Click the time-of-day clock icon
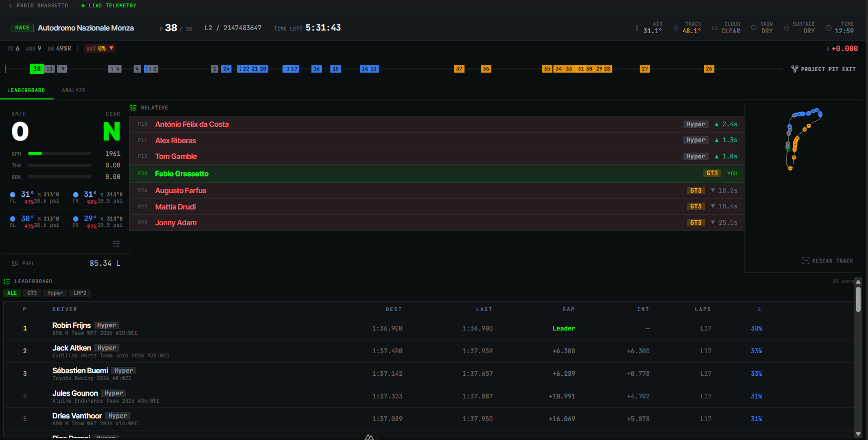 click(829, 28)
